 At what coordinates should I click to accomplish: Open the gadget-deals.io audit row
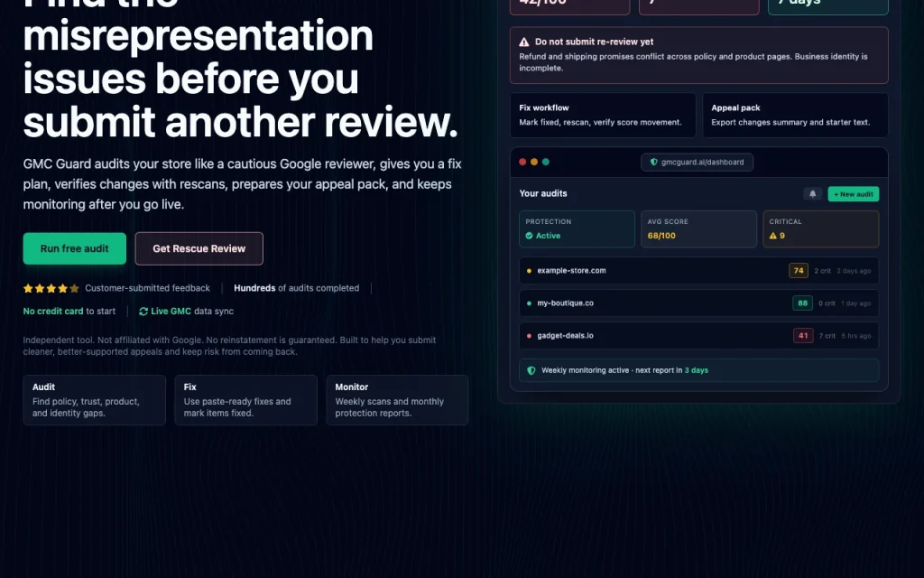[699, 336]
